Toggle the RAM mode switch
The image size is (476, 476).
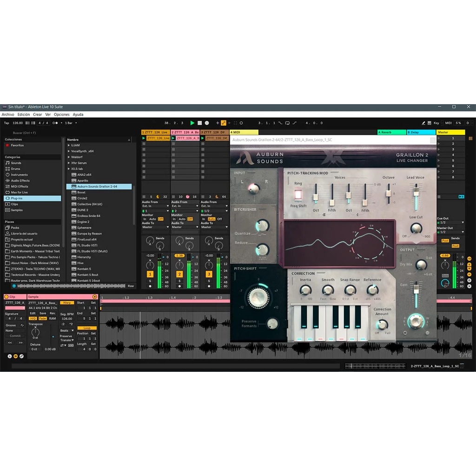tap(53, 318)
